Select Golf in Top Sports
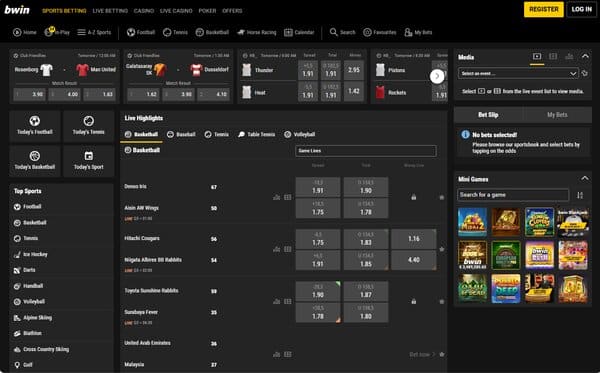Screen dimensions: 600x373 point(23,365)
